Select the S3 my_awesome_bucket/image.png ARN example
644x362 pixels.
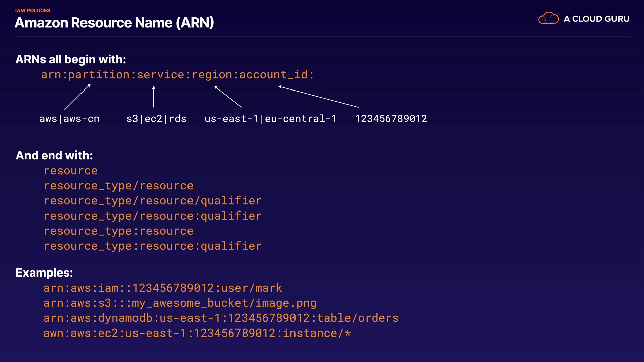pyautogui.click(x=180, y=303)
